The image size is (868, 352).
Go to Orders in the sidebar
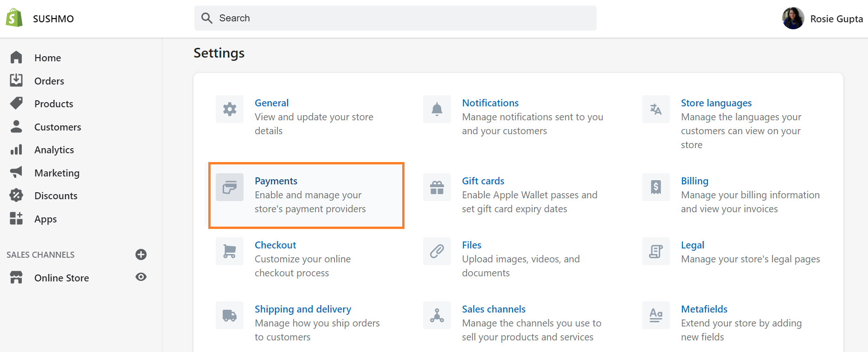pyautogui.click(x=49, y=81)
